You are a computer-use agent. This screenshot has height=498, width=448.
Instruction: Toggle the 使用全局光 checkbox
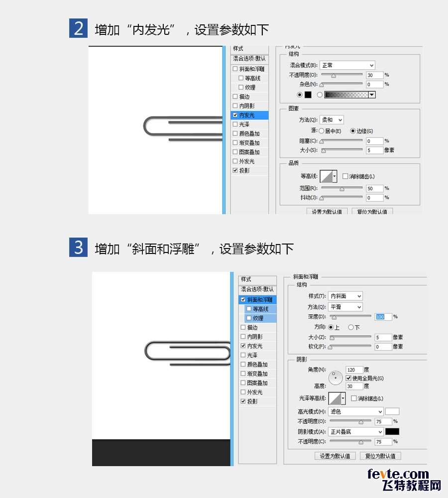348,378
